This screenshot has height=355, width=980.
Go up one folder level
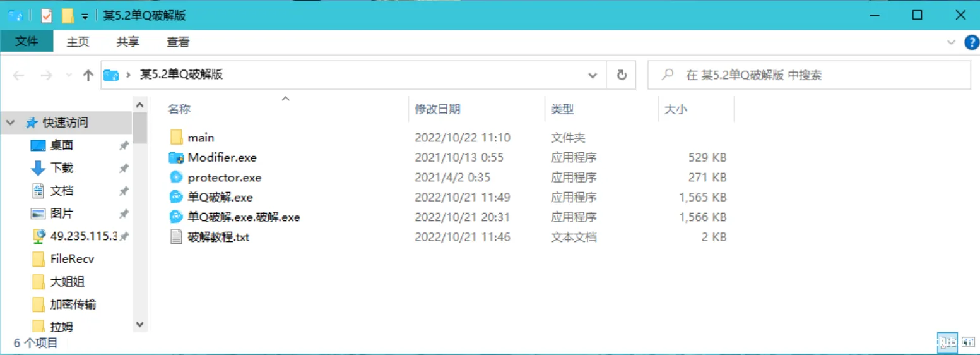pyautogui.click(x=88, y=75)
